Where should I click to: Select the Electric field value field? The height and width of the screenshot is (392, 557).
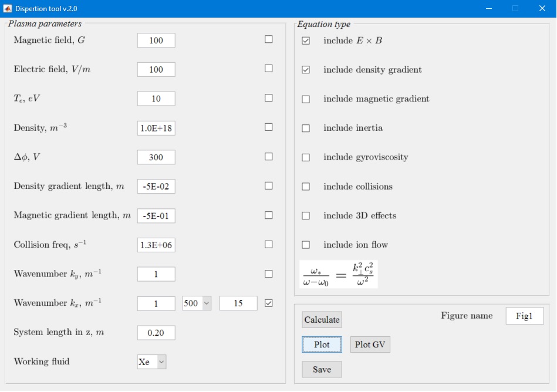point(156,70)
